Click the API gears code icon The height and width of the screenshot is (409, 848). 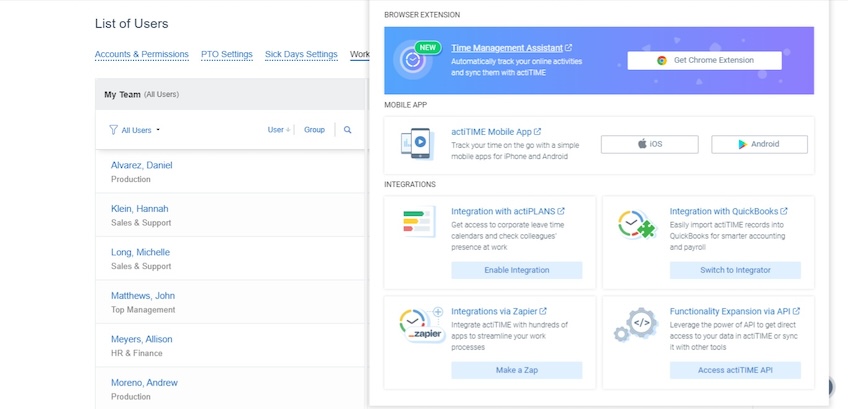pyautogui.click(x=636, y=325)
